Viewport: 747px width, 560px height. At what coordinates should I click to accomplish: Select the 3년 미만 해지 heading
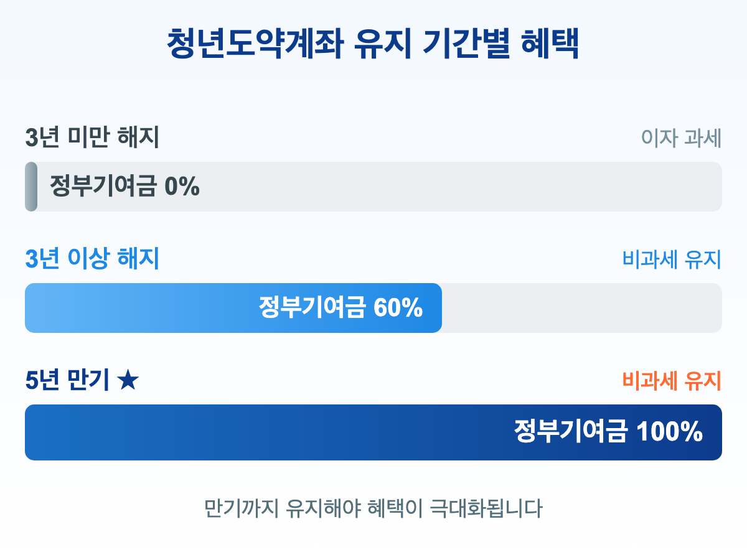point(92,138)
